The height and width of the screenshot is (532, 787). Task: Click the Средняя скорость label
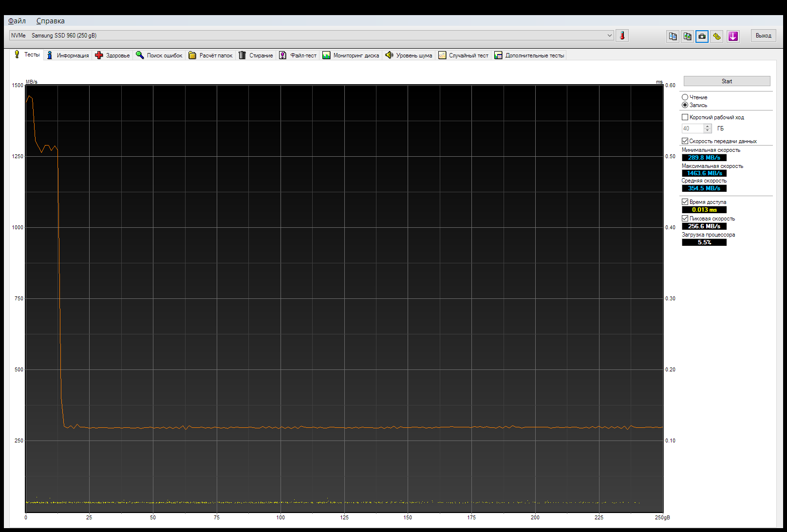[x=704, y=181]
